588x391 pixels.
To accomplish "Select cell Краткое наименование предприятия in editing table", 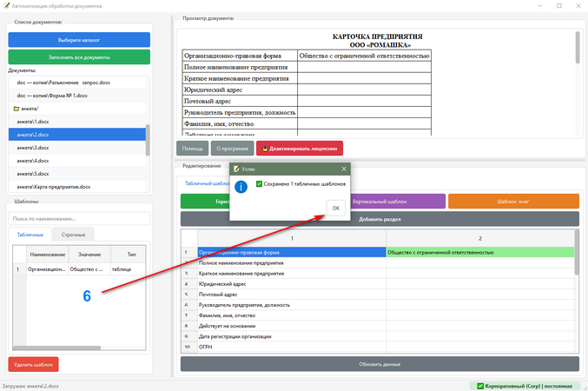I will pyautogui.click(x=292, y=273).
